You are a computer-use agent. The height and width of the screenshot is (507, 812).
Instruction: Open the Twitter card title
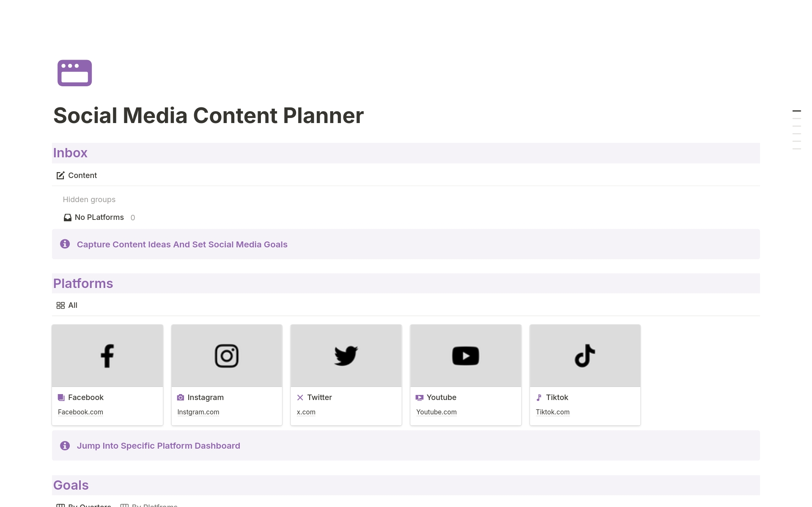[x=319, y=397]
